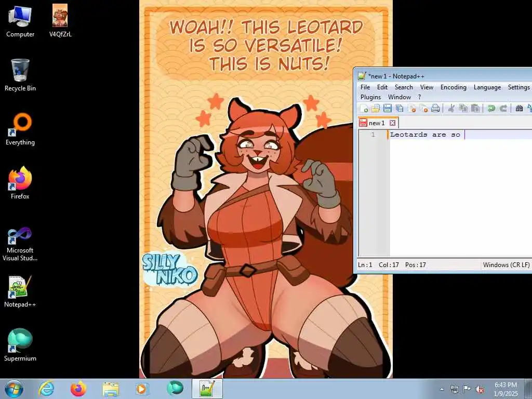This screenshot has height=399, width=532.
Task: Click the Pos : 17 status bar entry
Action: [x=415, y=265]
